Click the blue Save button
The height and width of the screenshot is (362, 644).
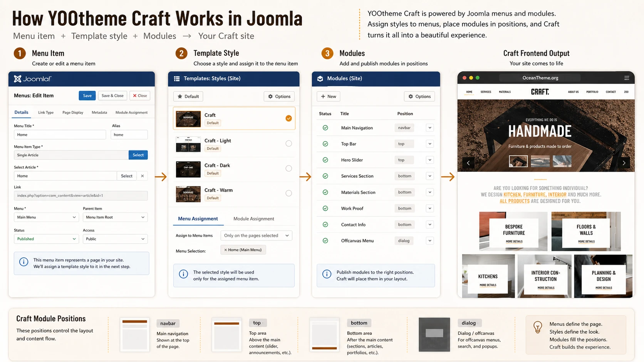pos(87,96)
